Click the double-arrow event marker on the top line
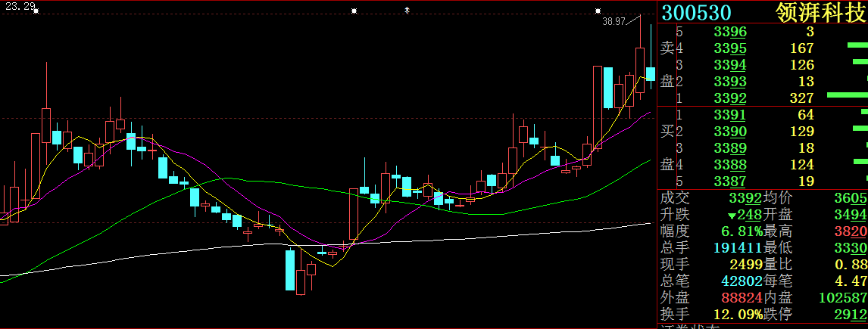 407,10
